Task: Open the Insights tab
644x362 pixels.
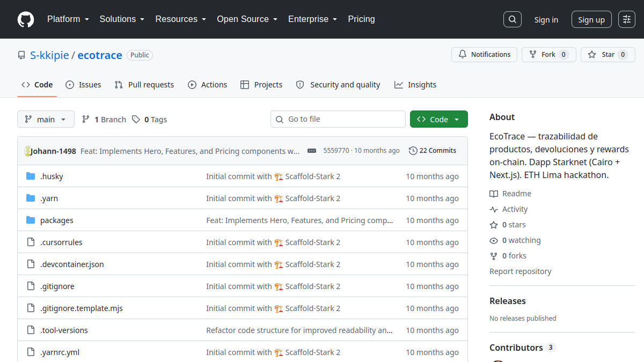Action: tap(415, 85)
